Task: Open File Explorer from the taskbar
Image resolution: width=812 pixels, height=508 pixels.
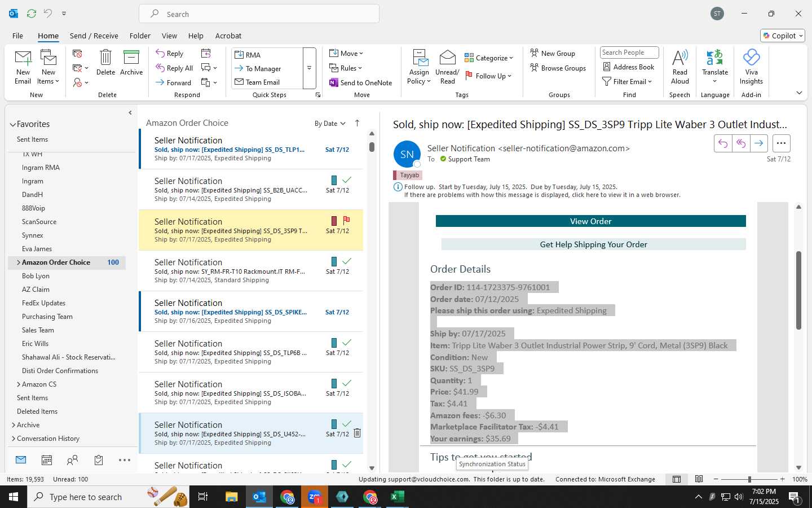Action: pos(232,497)
